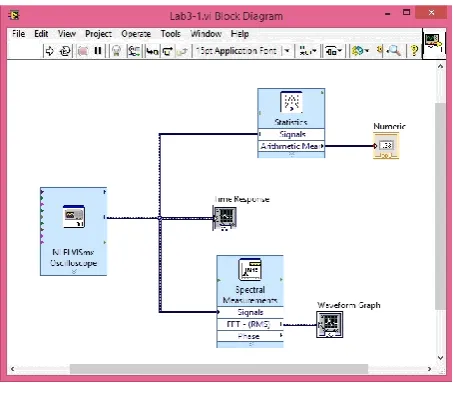Click the vertical scrollbar thumb

click(440, 206)
